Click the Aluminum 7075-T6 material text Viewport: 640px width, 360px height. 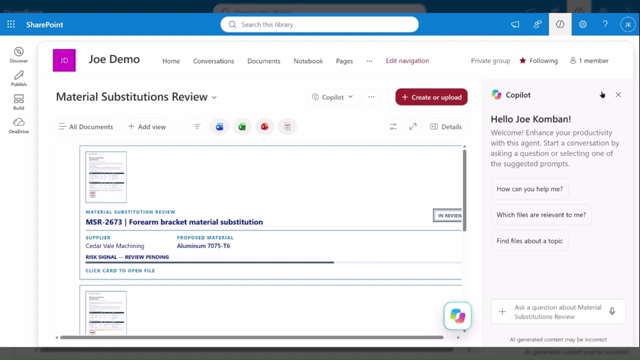203,246
